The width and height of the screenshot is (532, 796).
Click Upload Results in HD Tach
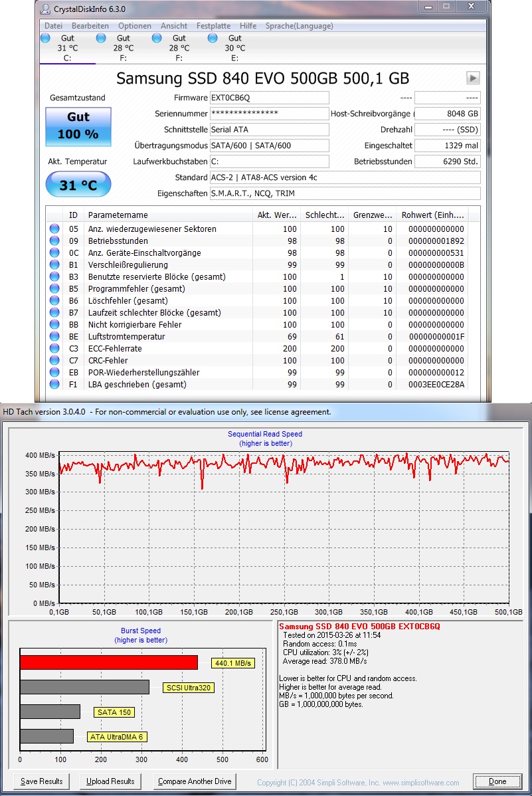click(110, 781)
